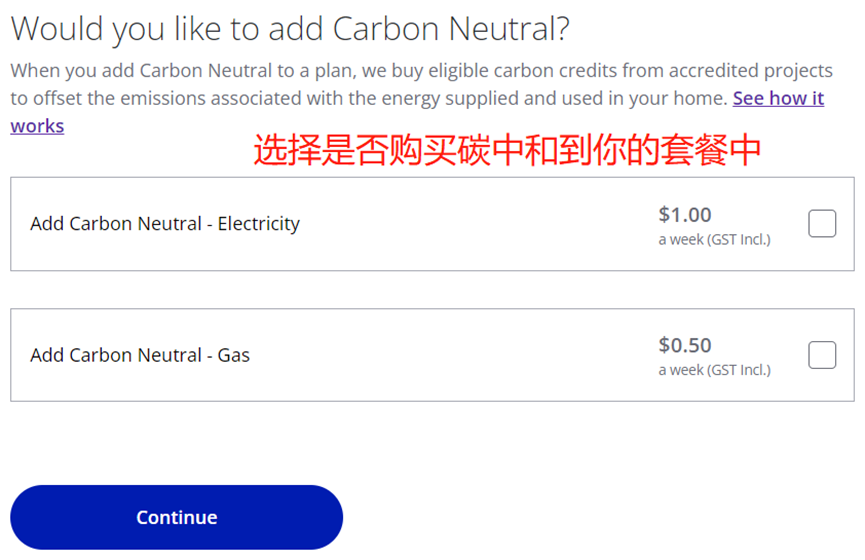Click the 'Would you like to add Carbon Neutral?' heading
865x560 pixels.
[290, 29]
